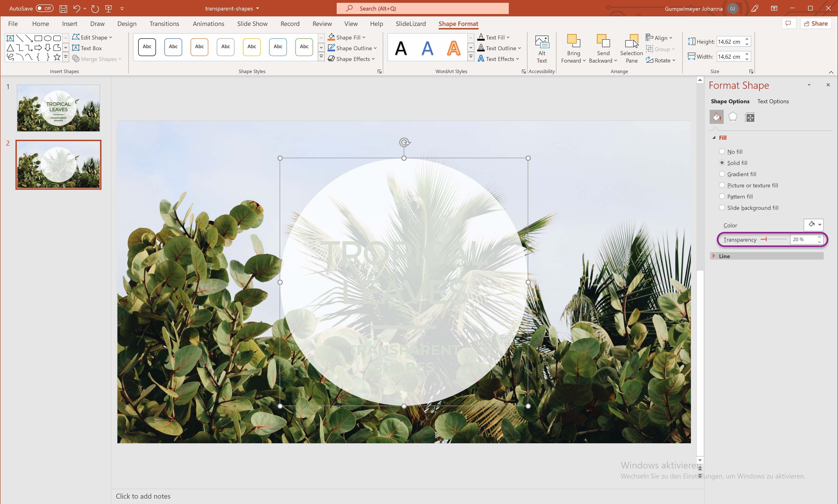The height and width of the screenshot is (504, 838).
Task: Click slide 1 thumbnail in panel
Action: (x=58, y=108)
